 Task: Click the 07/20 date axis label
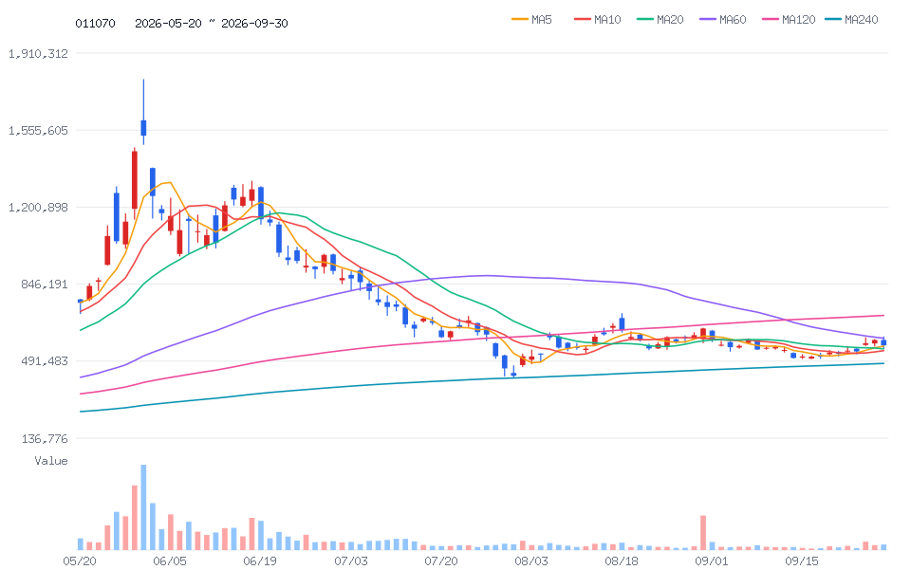441,561
